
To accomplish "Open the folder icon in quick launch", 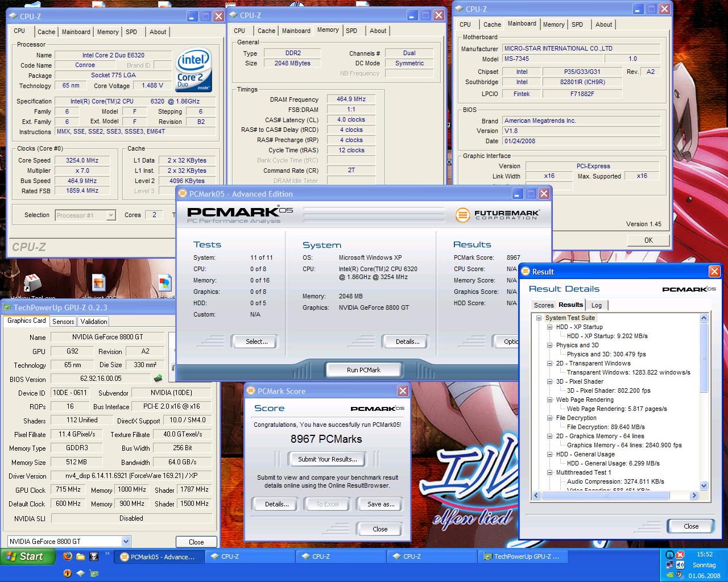I will pos(80,556).
